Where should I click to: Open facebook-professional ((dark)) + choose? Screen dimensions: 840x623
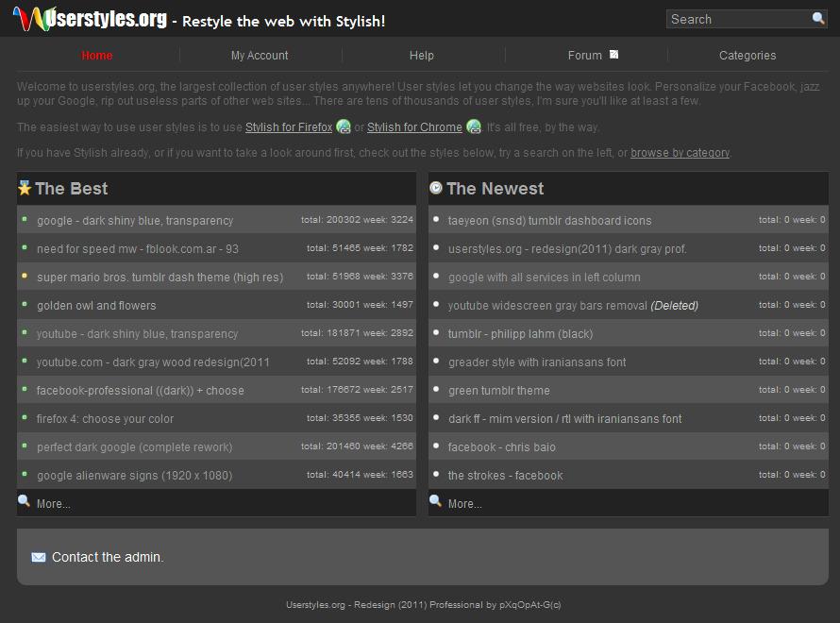pyautogui.click(x=141, y=391)
